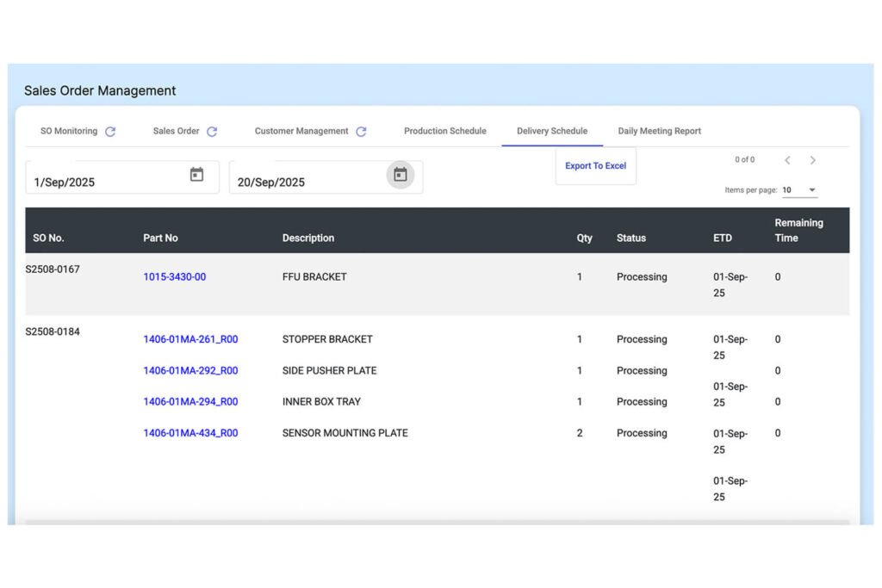Viewport: 882px width, 588px height.
Task: Click refresh icon next to SO Monitoring
Action: pyautogui.click(x=110, y=132)
